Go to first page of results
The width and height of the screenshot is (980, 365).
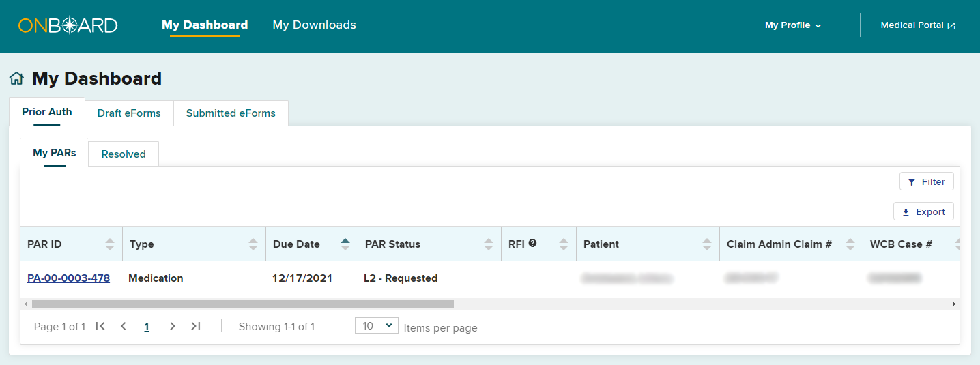pos(100,326)
